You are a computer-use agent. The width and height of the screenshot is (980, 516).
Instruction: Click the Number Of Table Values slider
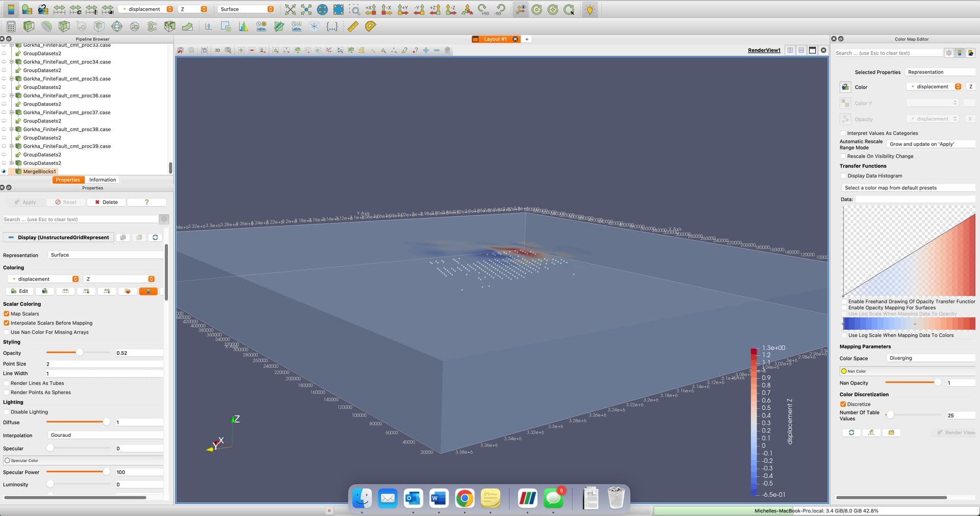(890, 415)
